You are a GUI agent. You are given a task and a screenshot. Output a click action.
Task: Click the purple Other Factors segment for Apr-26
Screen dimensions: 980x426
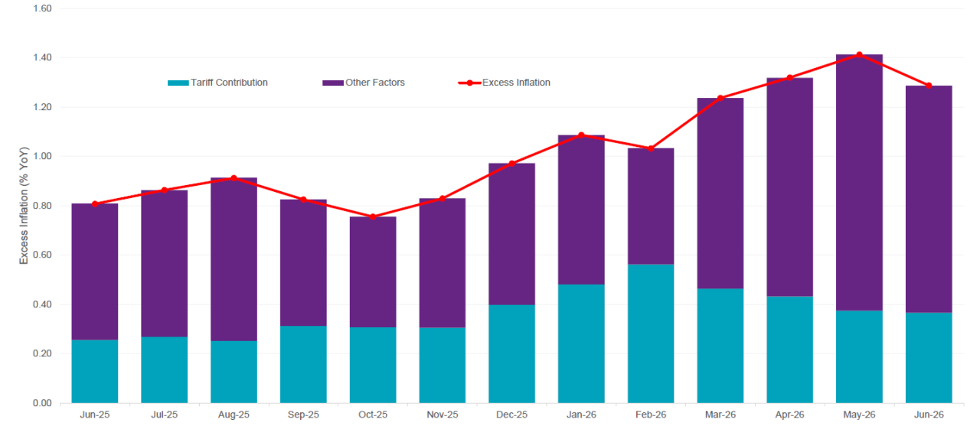coord(789,187)
